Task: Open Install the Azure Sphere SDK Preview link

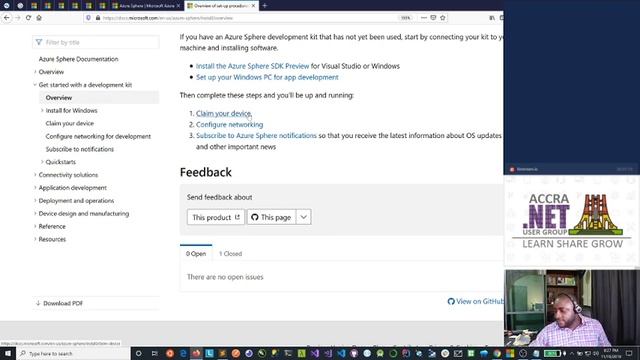Action: tap(252, 66)
